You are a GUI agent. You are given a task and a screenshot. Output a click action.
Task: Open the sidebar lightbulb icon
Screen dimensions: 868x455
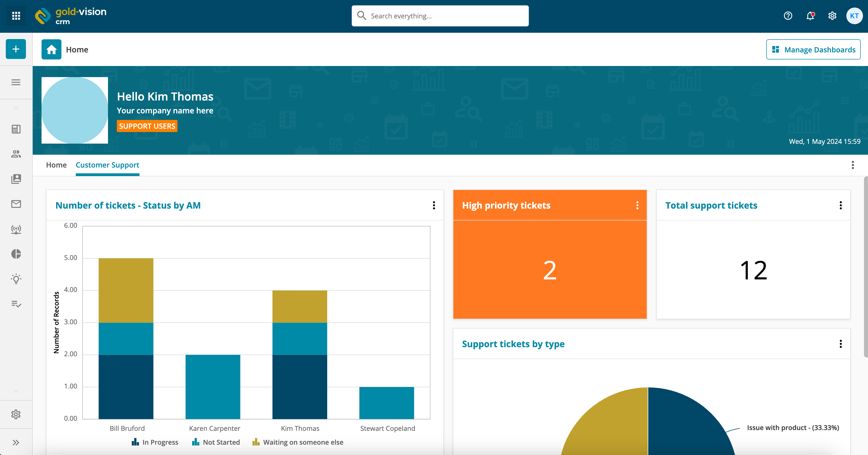pyautogui.click(x=16, y=279)
